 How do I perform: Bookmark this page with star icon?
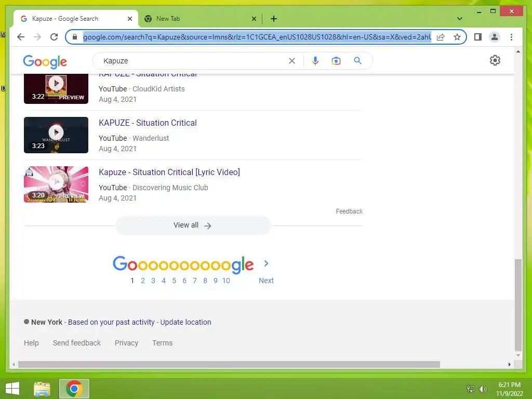457,37
